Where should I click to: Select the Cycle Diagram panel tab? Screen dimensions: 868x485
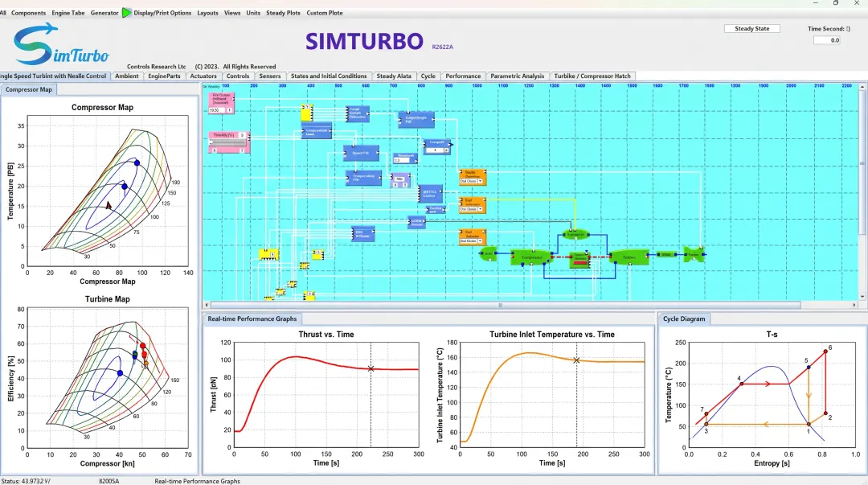tap(684, 319)
